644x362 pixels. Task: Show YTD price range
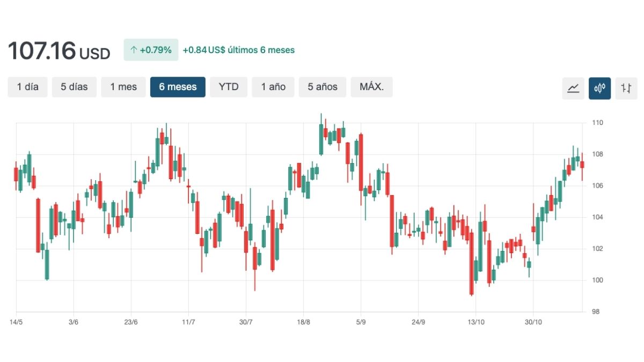tap(229, 87)
